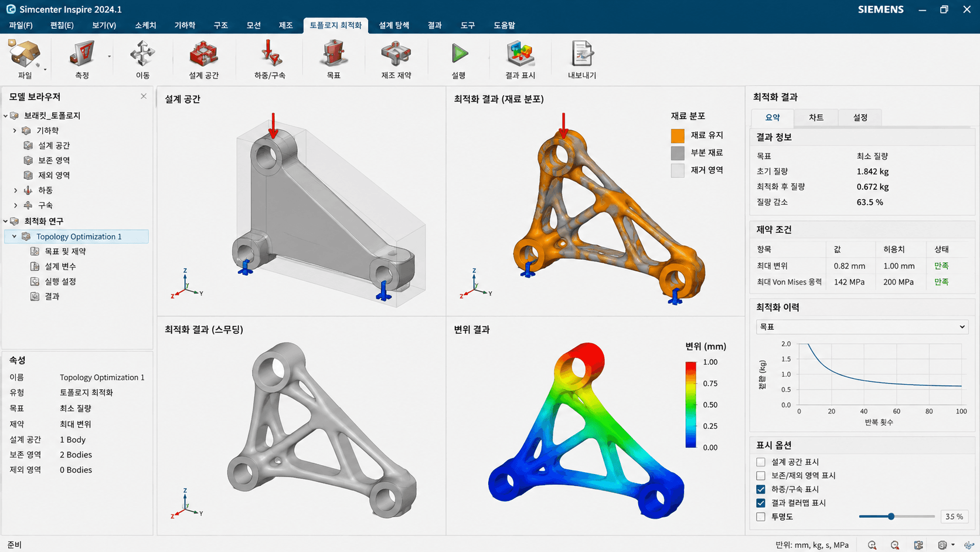The image size is (980, 552).
Task: Select the Topology Optimization 1 tree row
Action: [77, 236]
